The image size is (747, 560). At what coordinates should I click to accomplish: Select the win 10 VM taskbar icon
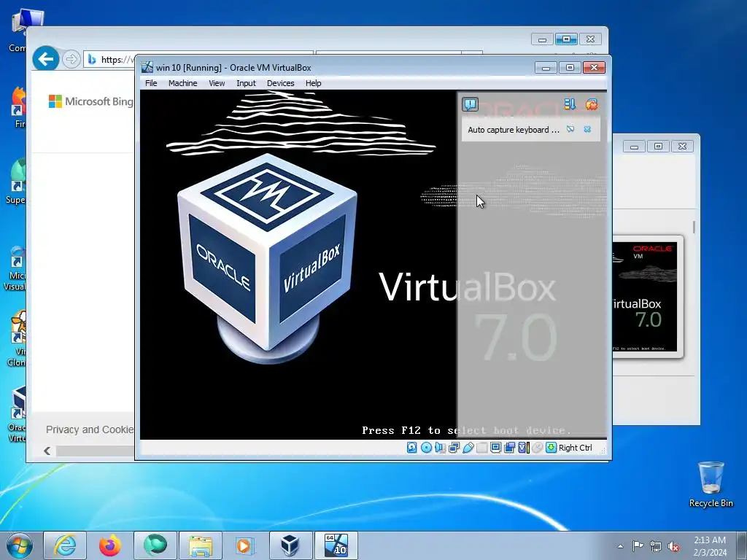336,545
